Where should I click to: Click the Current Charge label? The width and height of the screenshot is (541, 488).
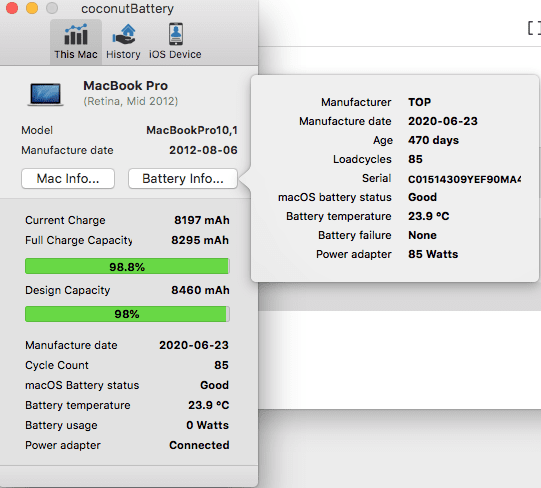65,220
